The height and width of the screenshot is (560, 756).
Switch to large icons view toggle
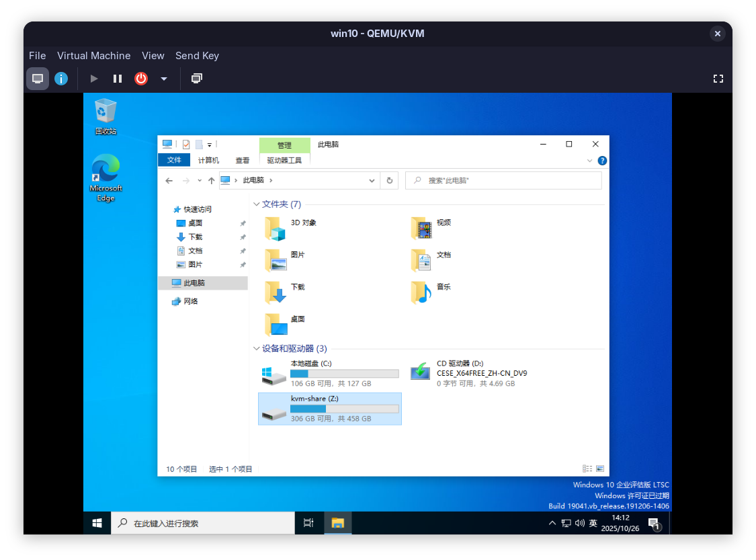pyautogui.click(x=600, y=469)
